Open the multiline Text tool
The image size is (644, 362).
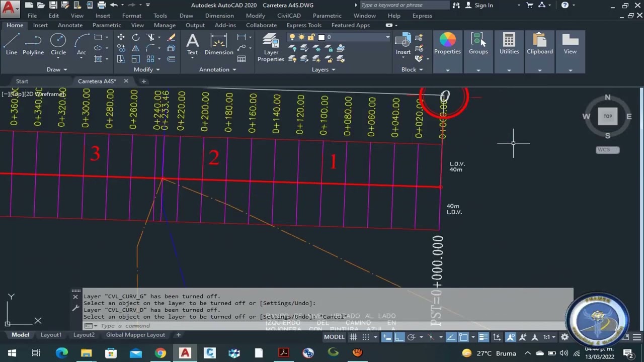point(192,44)
